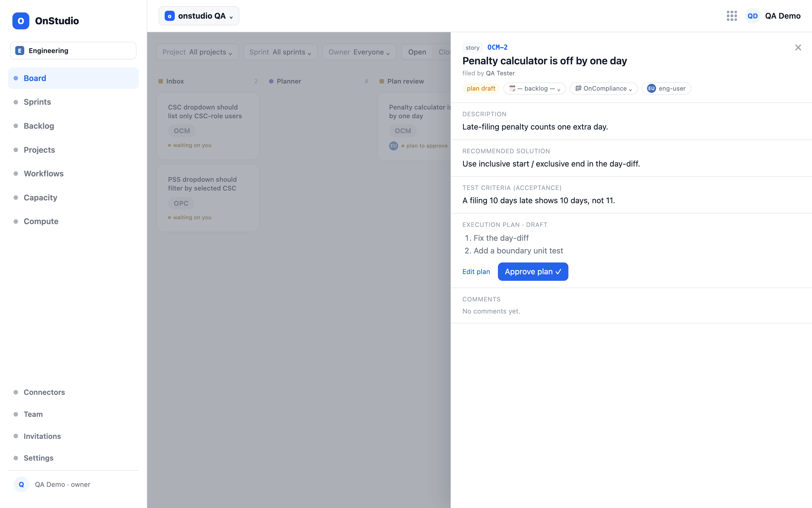Open the onstudio QA workspace switcher
Screen dimensions: 812x508
199,16
